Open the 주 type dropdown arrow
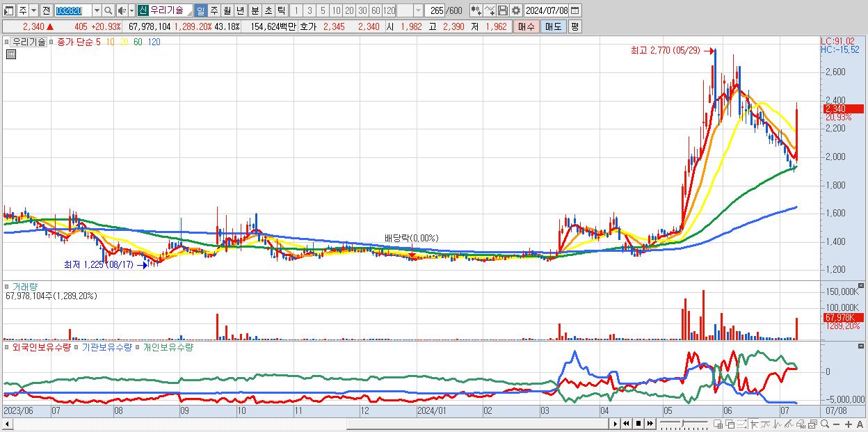This screenshot has width=868, height=432. pos(33,10)
